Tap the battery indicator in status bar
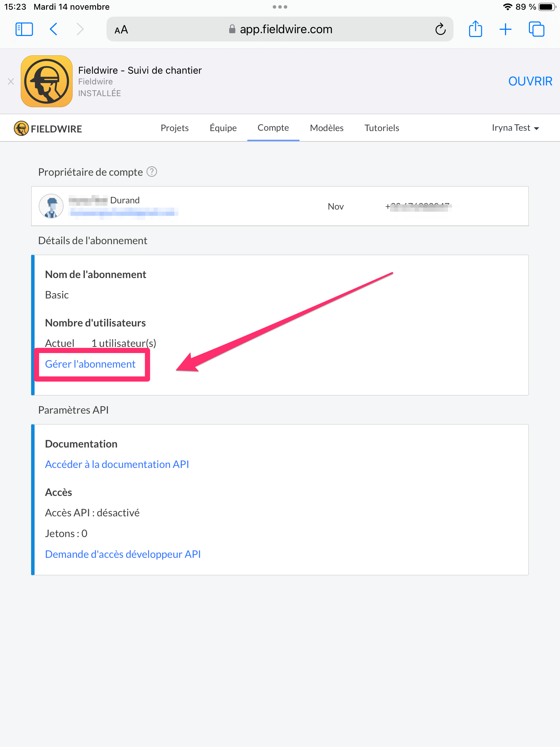This screenshot has height=747, width=560. click(547, 7)
